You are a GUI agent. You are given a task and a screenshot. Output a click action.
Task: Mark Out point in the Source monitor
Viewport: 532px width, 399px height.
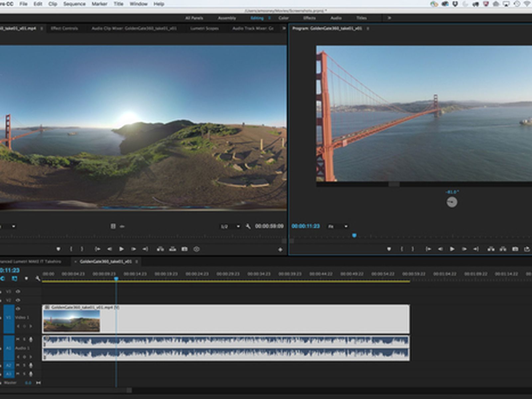tap(82, 249)
